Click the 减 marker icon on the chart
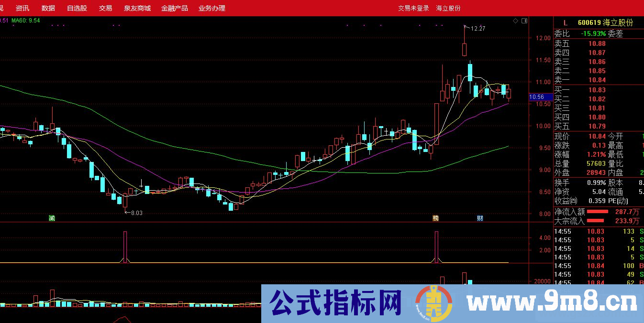 (x=51, y=218)
